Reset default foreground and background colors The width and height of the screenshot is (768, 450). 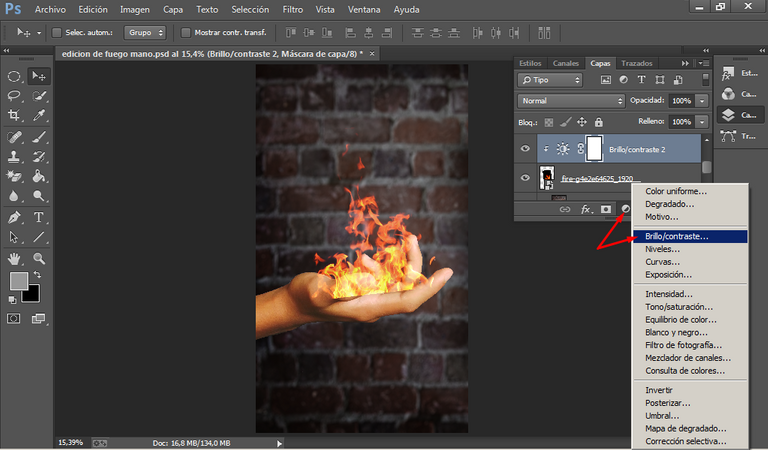pos(12,300)
